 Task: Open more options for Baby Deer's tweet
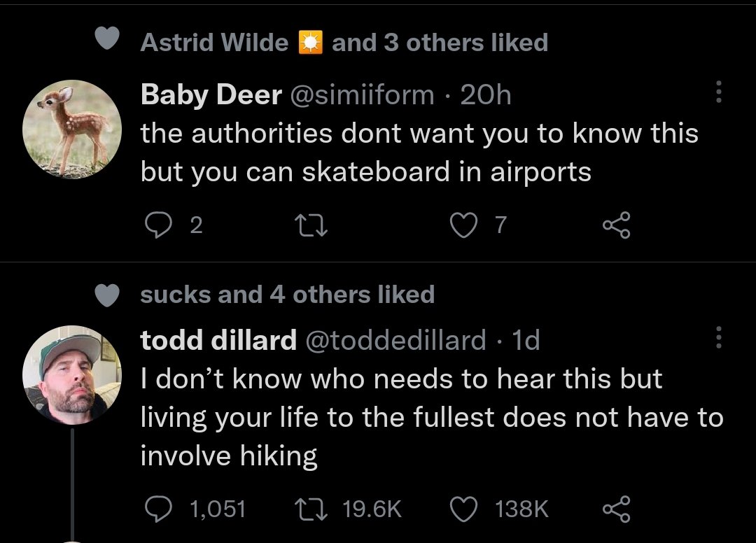click(718, 91)
